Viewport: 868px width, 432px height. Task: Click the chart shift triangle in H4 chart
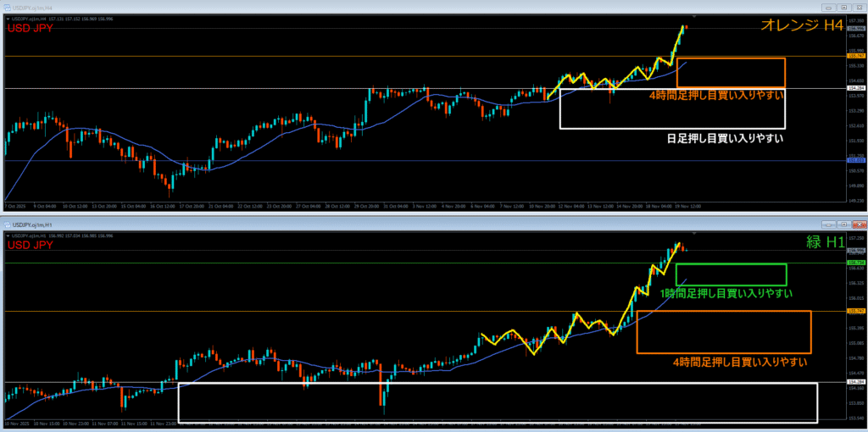click(x=694, y=17)
